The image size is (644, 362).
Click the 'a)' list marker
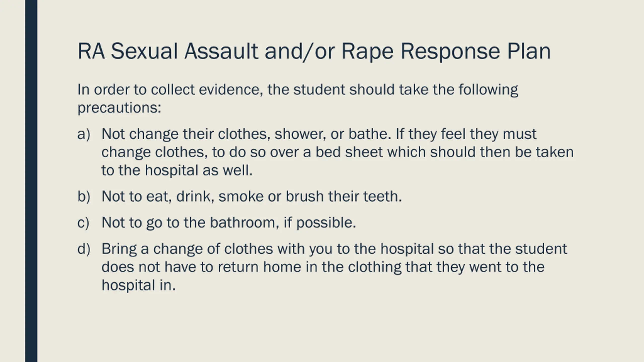pos(84,134)
